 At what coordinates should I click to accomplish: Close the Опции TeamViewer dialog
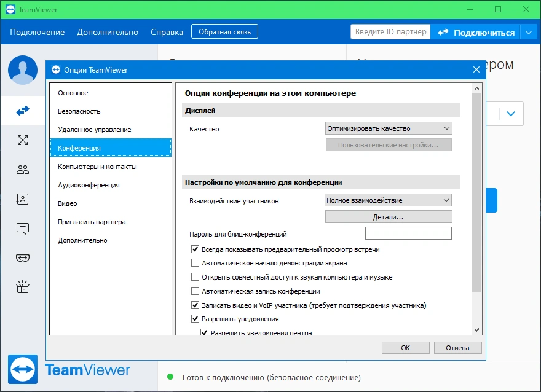[476, 69]
